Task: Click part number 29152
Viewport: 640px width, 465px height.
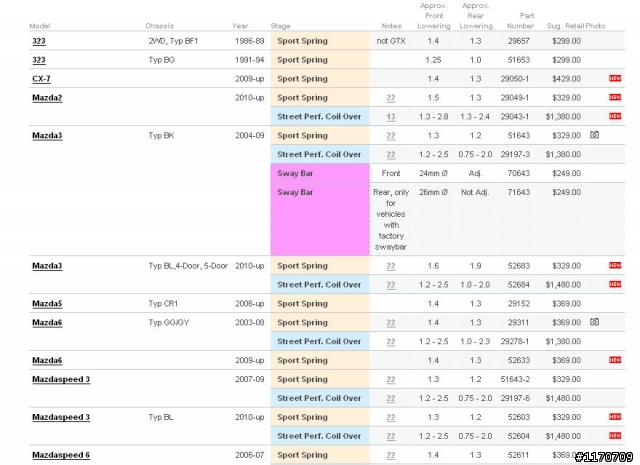Action: click(518, 304)
